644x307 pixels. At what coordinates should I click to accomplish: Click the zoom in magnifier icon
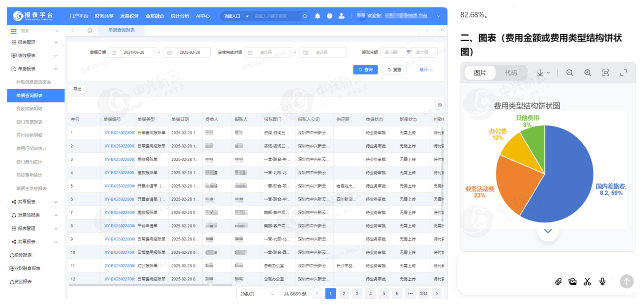[588, 73]
